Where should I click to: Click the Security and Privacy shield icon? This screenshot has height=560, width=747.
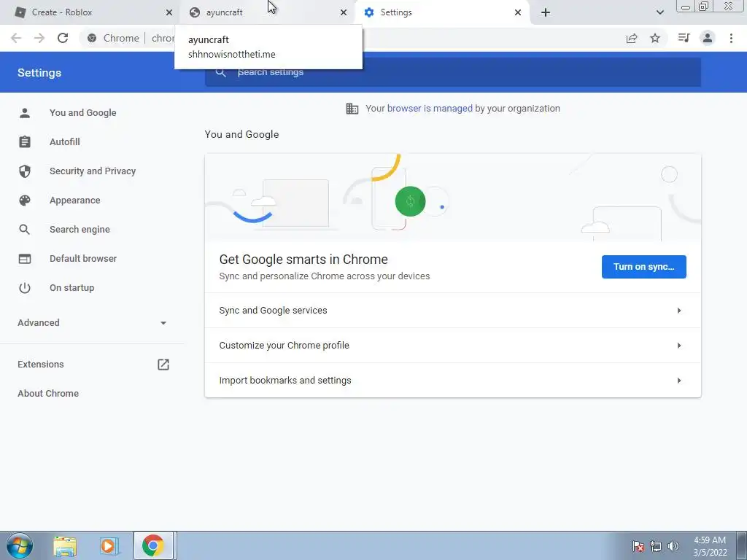click(x=25, y=171)
